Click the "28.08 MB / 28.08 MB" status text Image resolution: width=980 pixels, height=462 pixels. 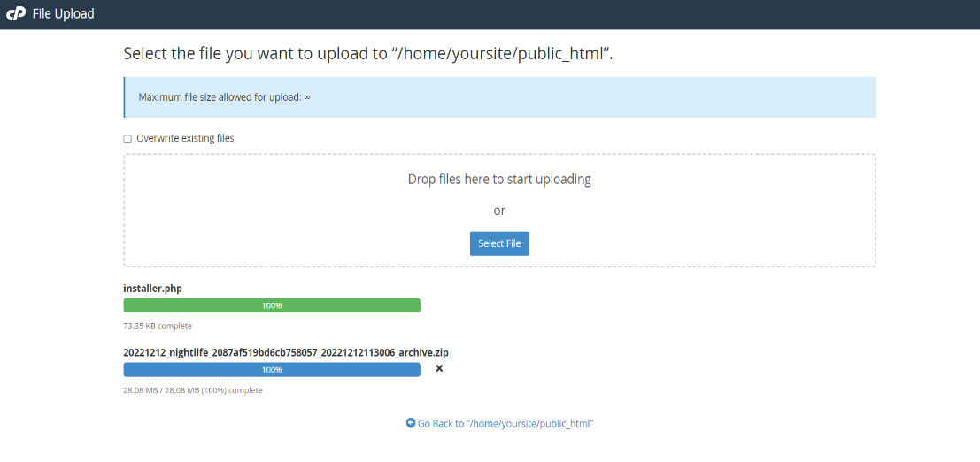(x=161, y=390)
